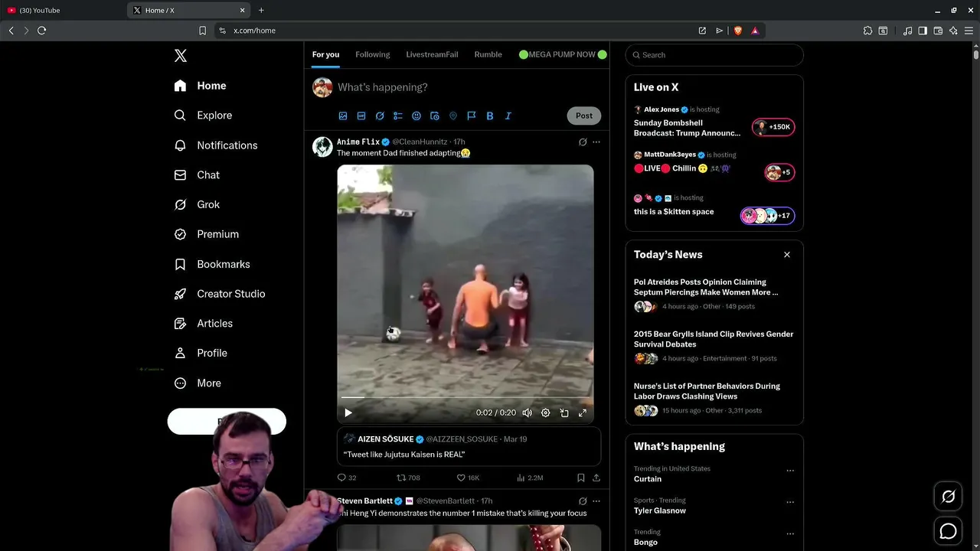This screenshot has width=980, height=551.
Task: Open Grok in the sidebar
Action: [x=197, y=205]
